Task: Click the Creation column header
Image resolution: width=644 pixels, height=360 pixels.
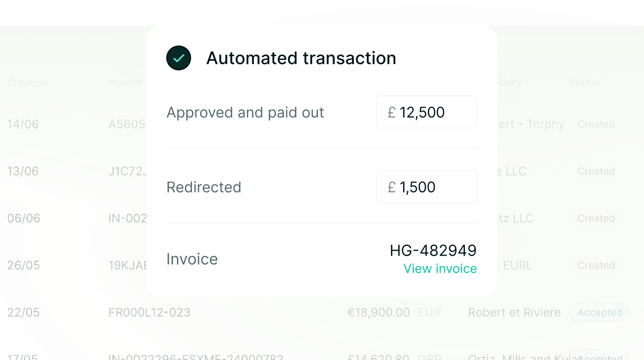Action: (x=26, y=82)
